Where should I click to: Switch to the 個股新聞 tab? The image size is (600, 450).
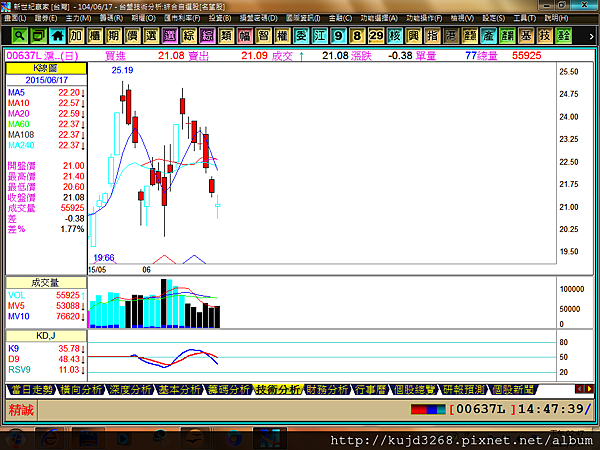coord(513,390)
